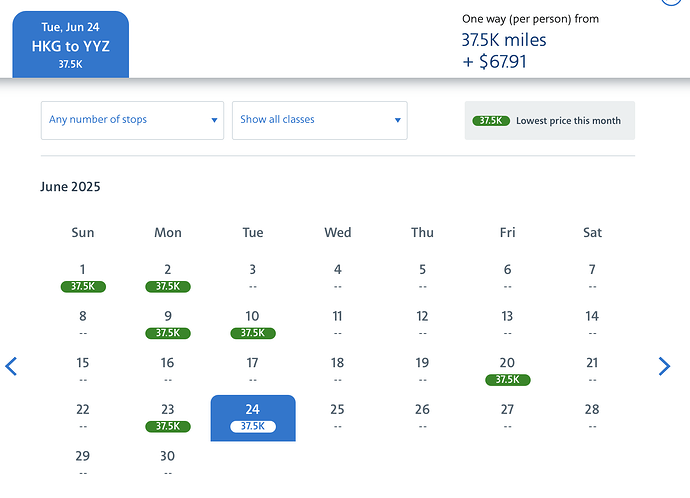
Task: Select Monday June 23 on calendar
Action: [167, 417]
